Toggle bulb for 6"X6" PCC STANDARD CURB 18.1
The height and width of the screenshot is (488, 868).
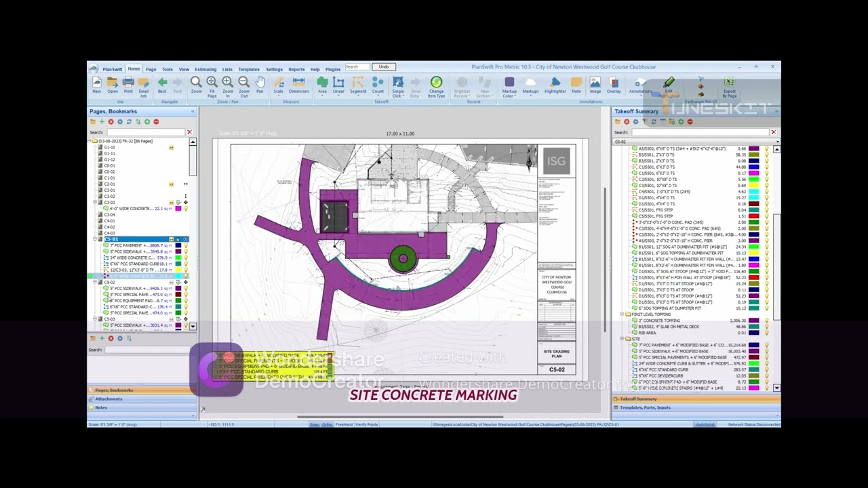(186, 264)
